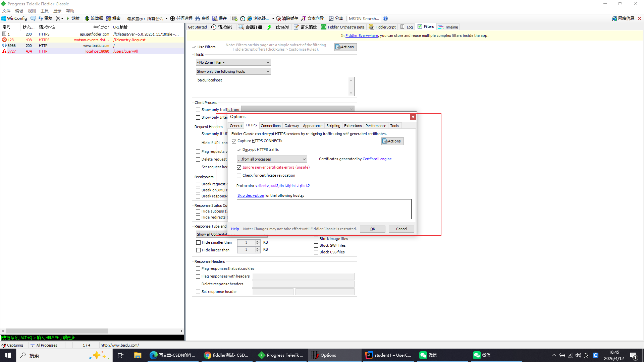The height and width of the screenshot is (362, 644).
Task: Enable Check for certificate revocation
Action: click(239, 176)
